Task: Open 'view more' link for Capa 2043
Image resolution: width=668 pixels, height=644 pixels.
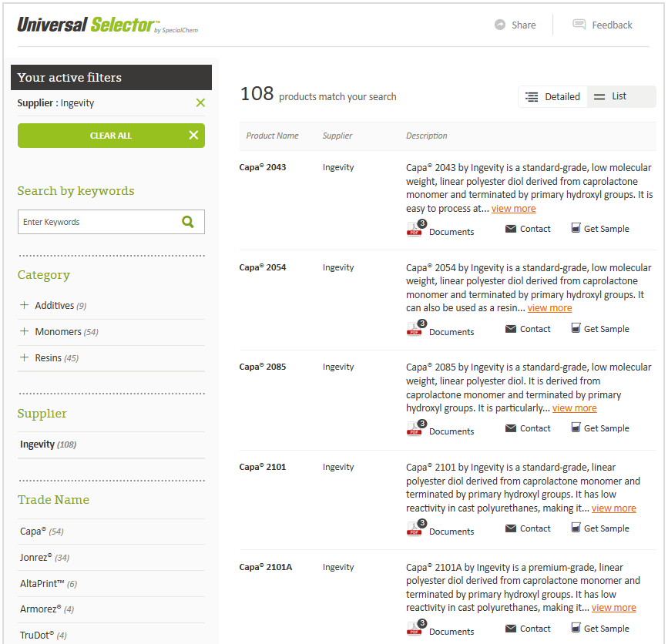Action: [513, 209]
